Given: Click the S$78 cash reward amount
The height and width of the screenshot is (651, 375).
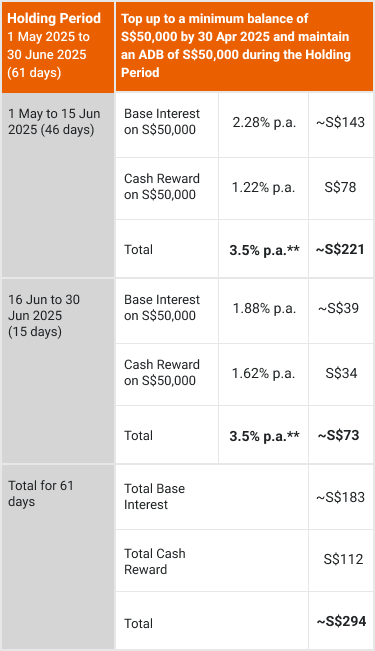Looking at the screenshot, I should [x=341, y=187].
